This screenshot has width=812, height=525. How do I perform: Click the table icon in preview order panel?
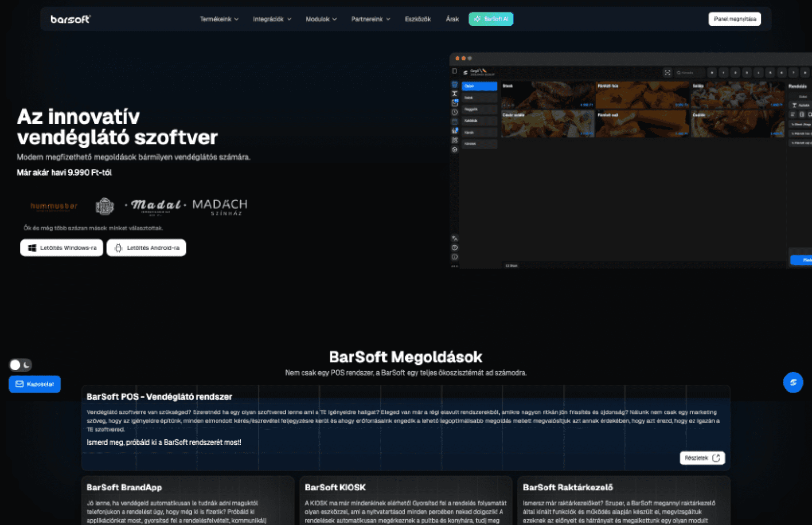(794, 105)
